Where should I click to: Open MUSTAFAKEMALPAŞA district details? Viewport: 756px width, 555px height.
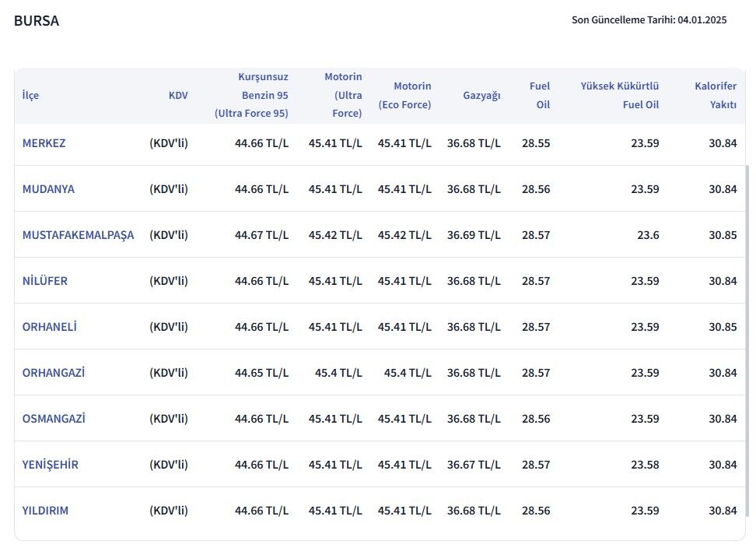78,234
